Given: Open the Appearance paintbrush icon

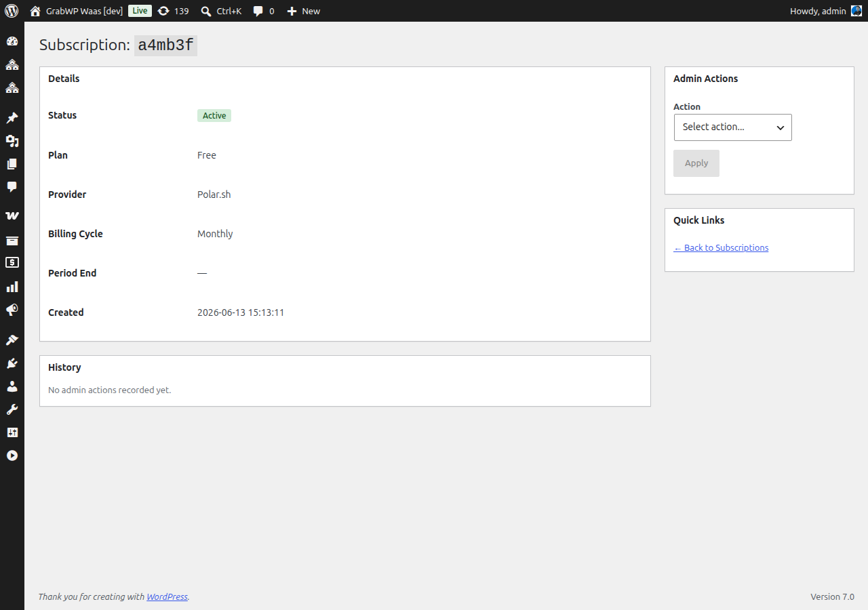Looking at the screenshot, I should tap(12, 340).
